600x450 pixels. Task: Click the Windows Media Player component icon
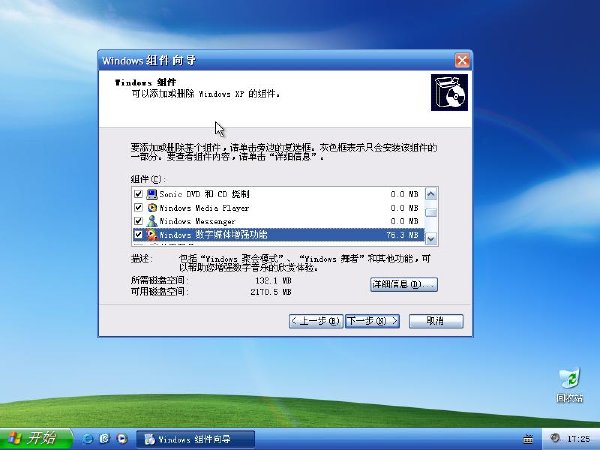click(152, 208)
